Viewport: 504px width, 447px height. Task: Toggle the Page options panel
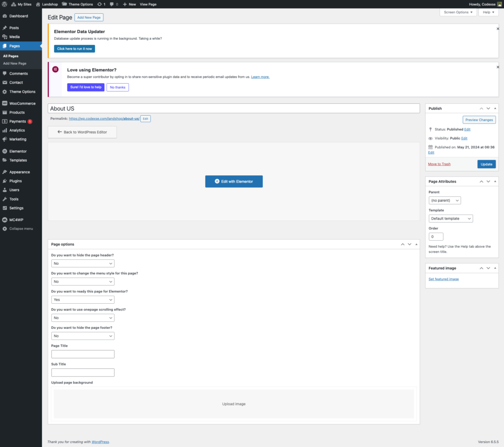point(416,244)
